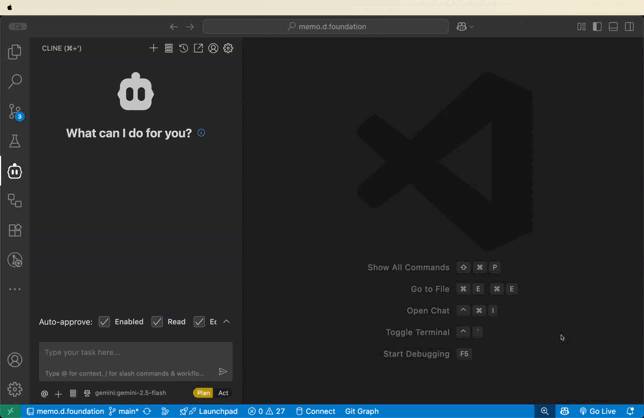Open Launchpad from the status bar

pos(209,411)
